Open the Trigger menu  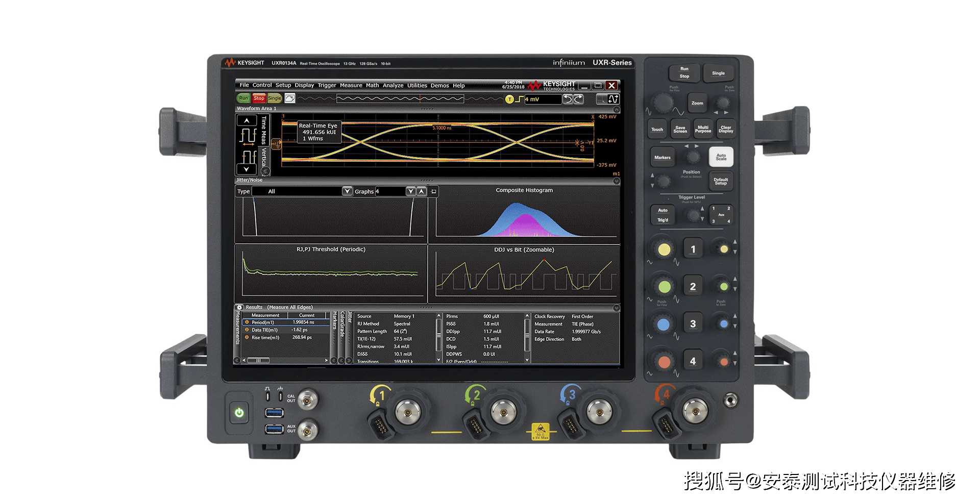point(327,85)
